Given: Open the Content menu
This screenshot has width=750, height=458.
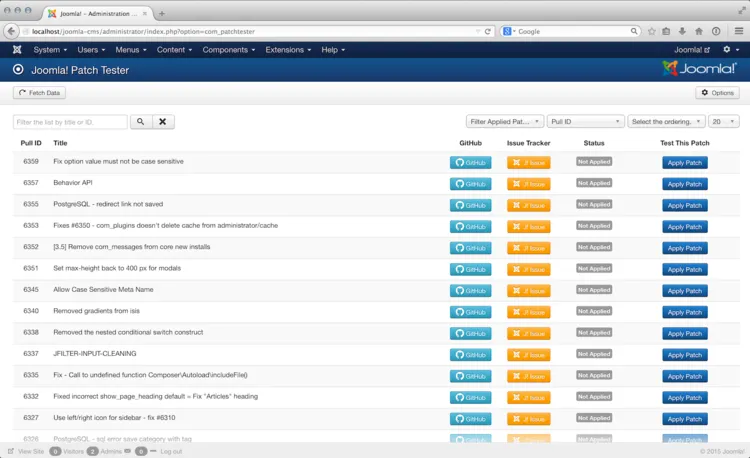Looking at the screenshot, I should (174, 50).
